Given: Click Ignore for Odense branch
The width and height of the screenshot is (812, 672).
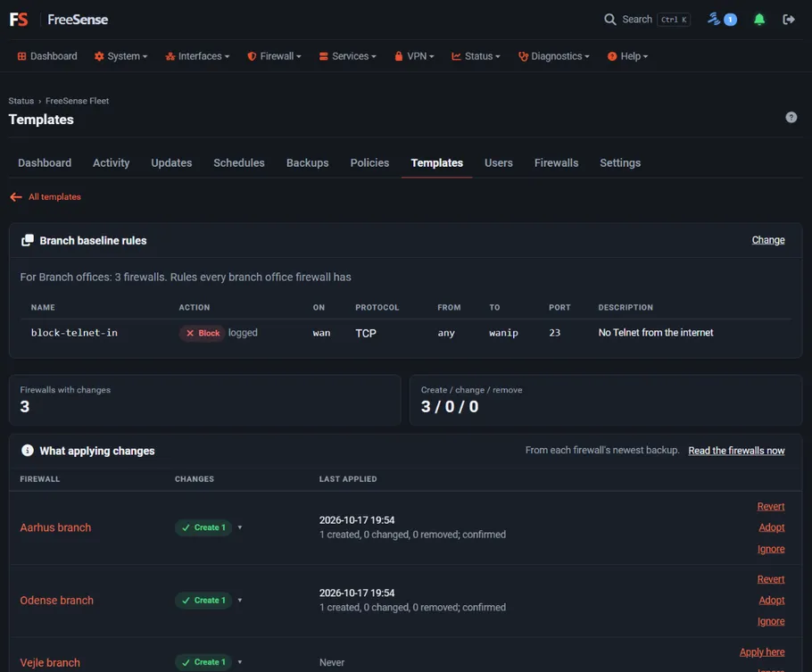Looking at the screenshot, I should [771, 621].
